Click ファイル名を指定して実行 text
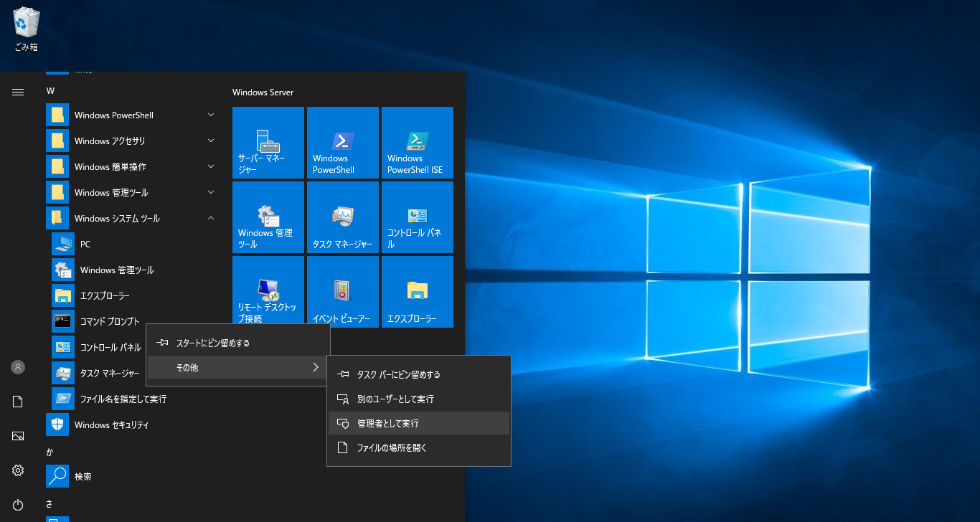The height and width of the screenshot is (522, 980). [x=123, y=399]
